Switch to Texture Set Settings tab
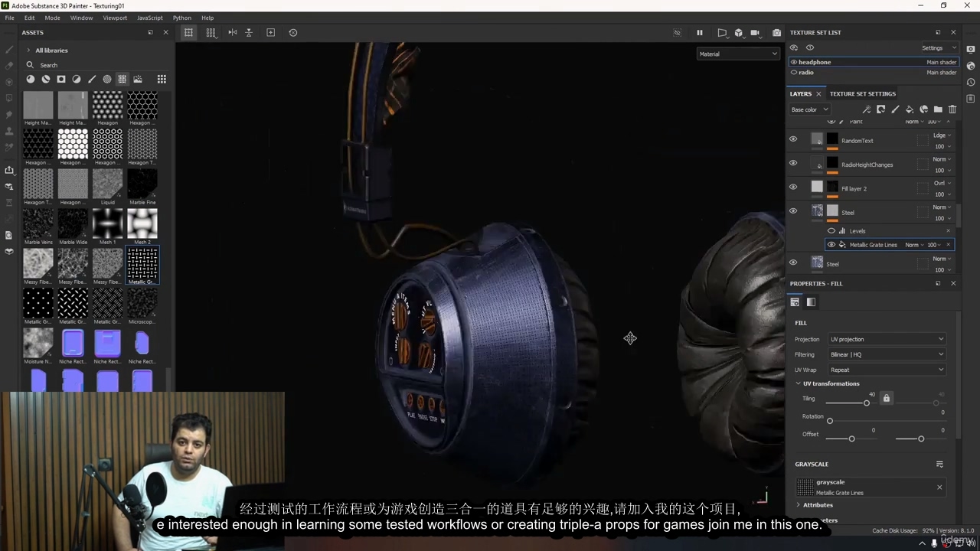The height and width of the screenshot is (551, 980). click(x=862, y=93)
